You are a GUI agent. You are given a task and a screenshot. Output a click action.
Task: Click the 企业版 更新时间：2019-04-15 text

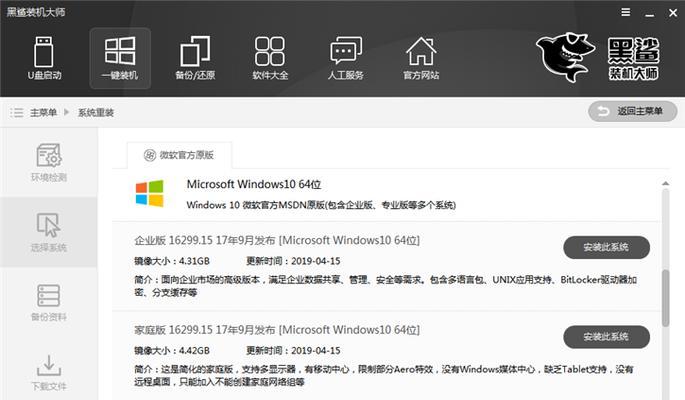point(293,261)
